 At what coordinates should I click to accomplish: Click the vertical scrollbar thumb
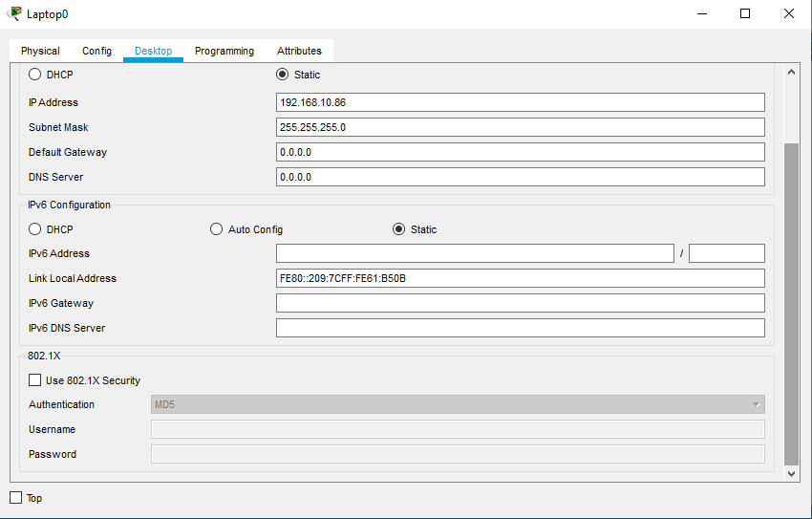tap(791, 305)
